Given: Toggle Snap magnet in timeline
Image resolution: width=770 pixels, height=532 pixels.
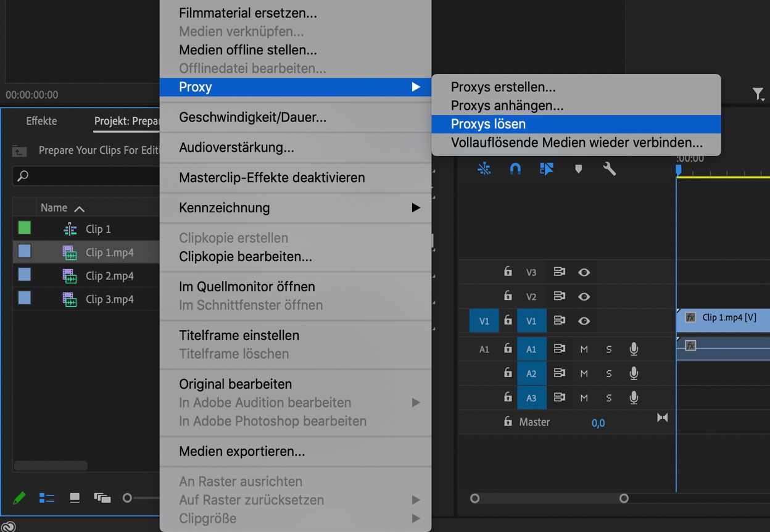Looking at the screenshot, I should (x=515, y=168).
